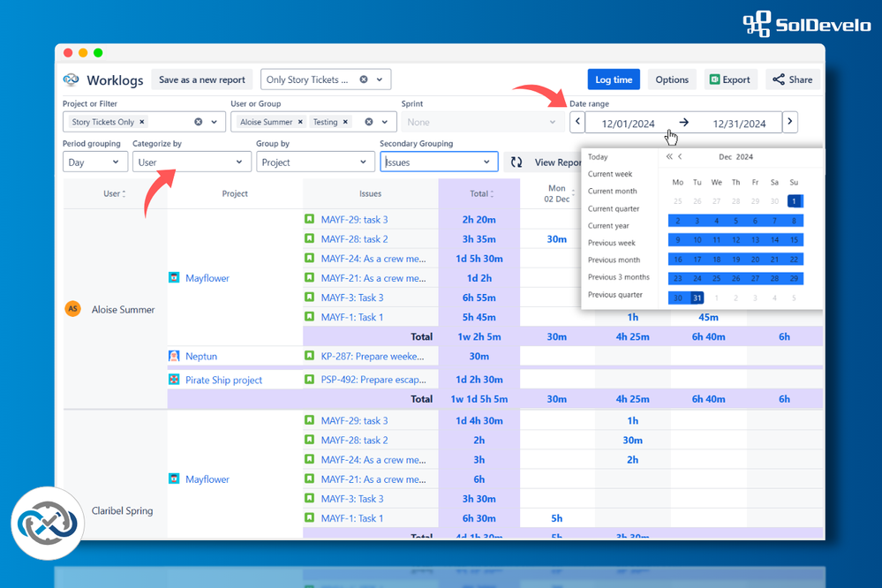Open Claribel Spring's MAYF-1: Task 1 issue
The width and height of the screenshot is (882, 588).
point(351,518)
